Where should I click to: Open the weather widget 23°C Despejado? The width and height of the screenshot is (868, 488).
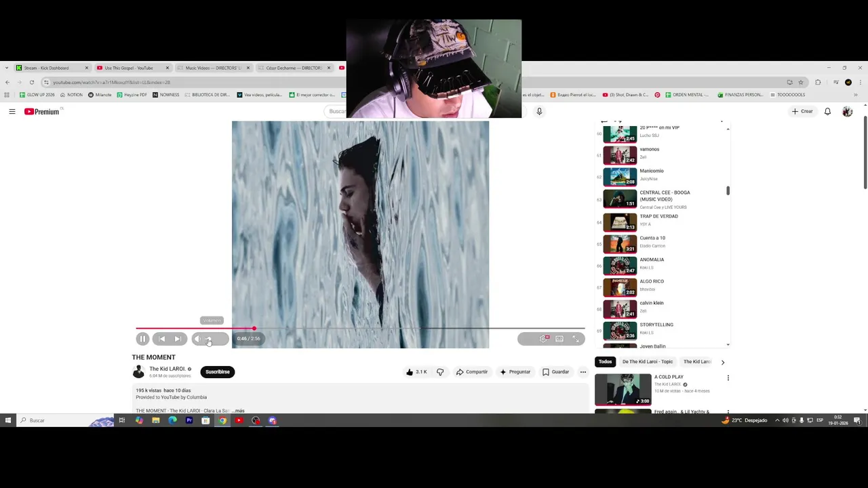tap(745, 420)
